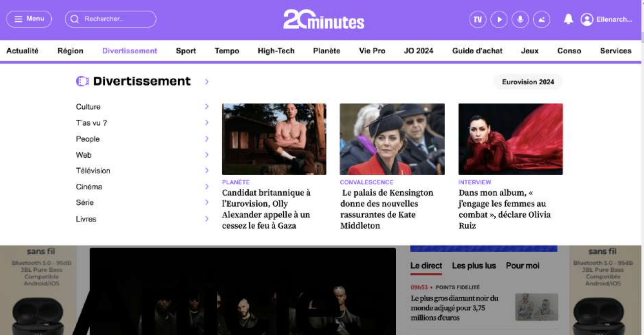Focus the Rechercher search field
Screen dimensions: 644x336
click(110, 19)
